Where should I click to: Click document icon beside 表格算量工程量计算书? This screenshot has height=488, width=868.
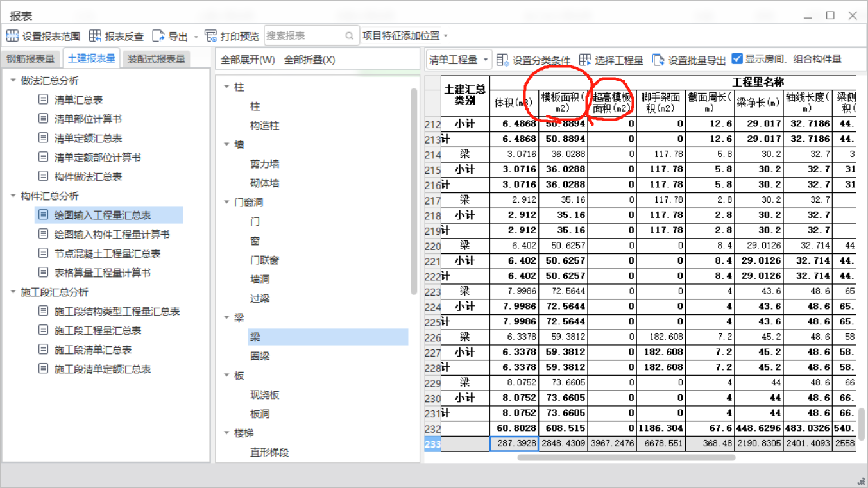coord(43,273)
